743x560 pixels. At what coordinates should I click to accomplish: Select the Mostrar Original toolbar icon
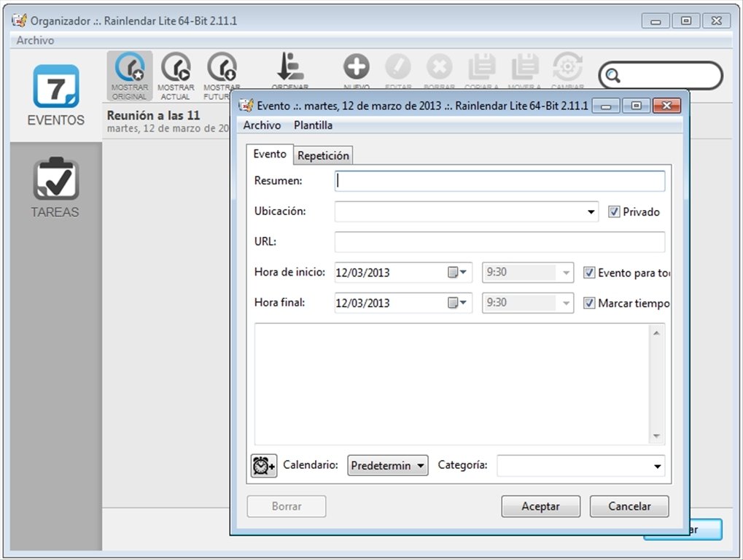pyautogui.click(x=129, y=76)
